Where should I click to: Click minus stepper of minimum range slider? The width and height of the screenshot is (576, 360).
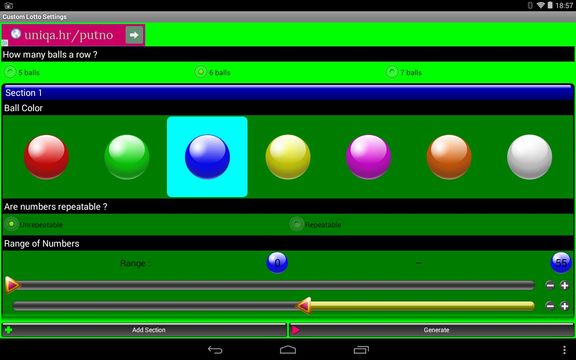(550, 285)
